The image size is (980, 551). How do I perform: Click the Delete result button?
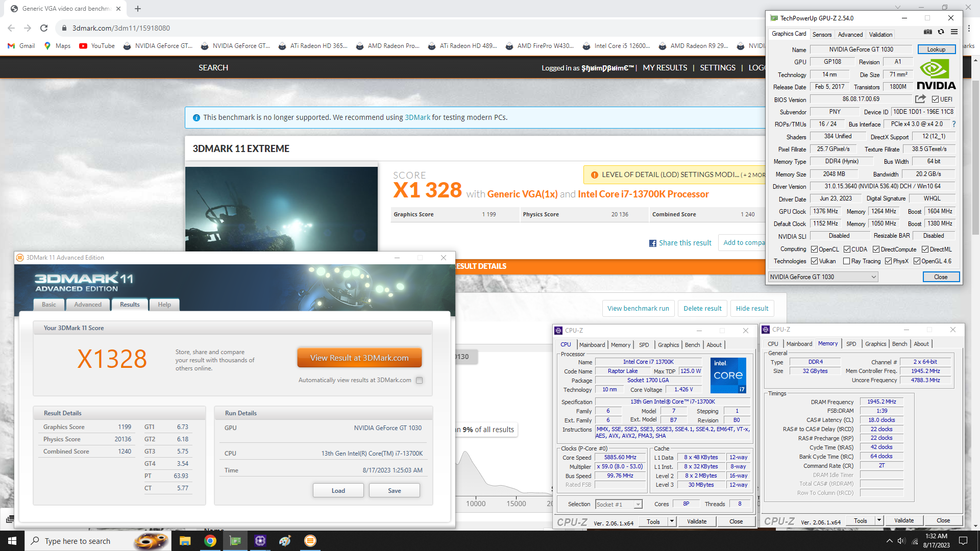(702, 309)
